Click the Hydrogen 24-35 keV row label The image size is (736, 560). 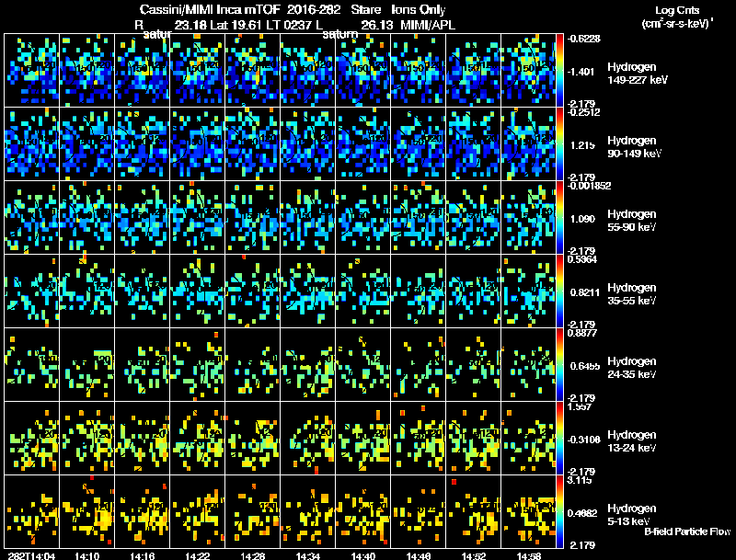tap(632, 368)
